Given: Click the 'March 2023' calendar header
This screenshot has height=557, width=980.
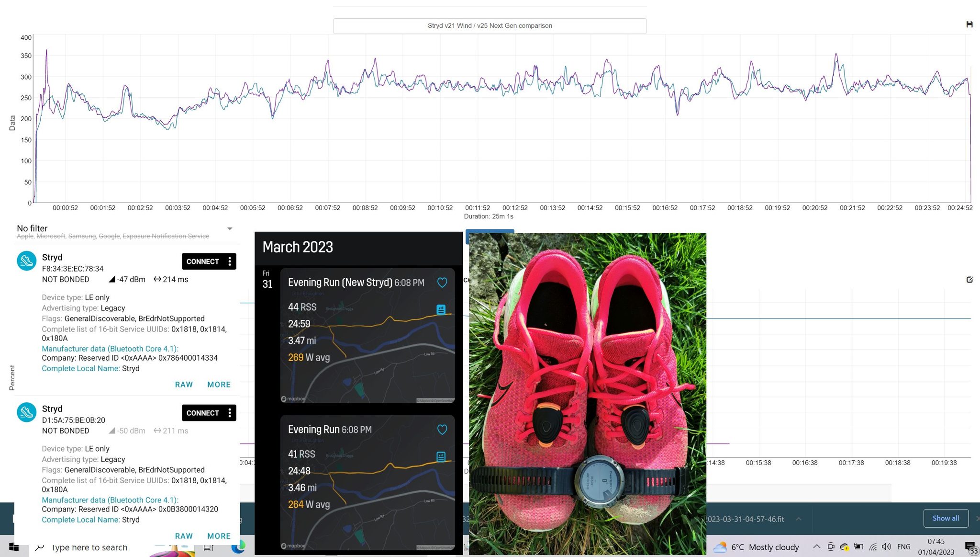Looking at the screenshot, I should [x=298, y=247].
